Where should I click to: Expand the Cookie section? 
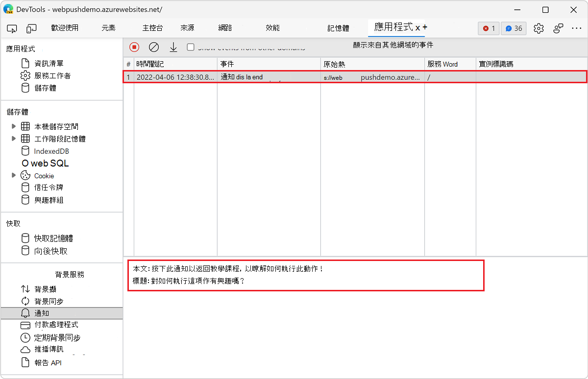pyautogui.click(x=14, y=175)
